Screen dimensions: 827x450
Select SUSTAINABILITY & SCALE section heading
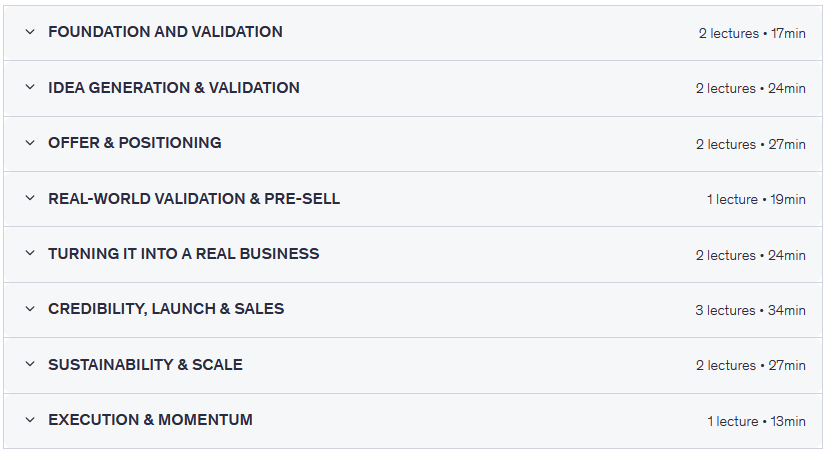pyautogui.click(x=145, y=365)
